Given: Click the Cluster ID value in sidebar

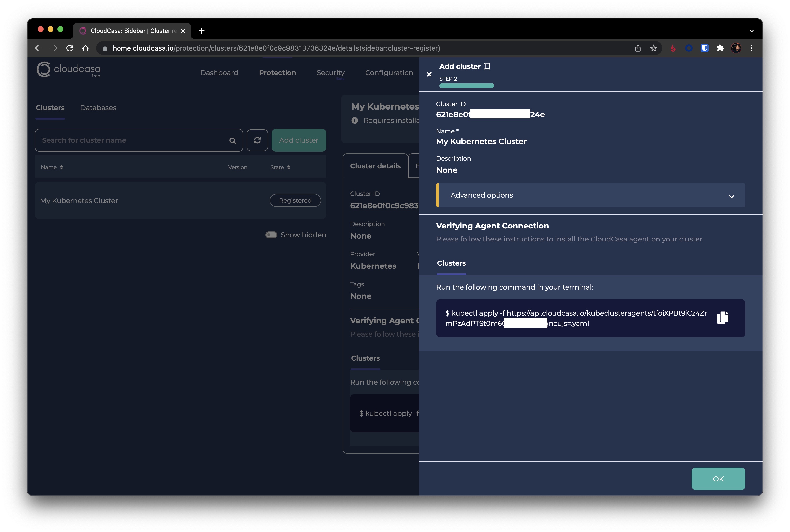Looking at the screenshot, I should tap(490, 114).
